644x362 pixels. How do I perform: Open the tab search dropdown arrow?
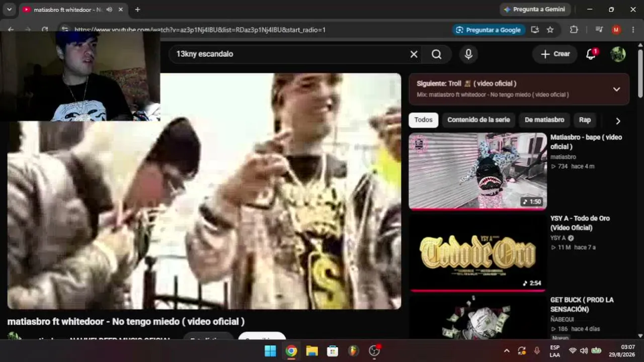click(9, 10)
